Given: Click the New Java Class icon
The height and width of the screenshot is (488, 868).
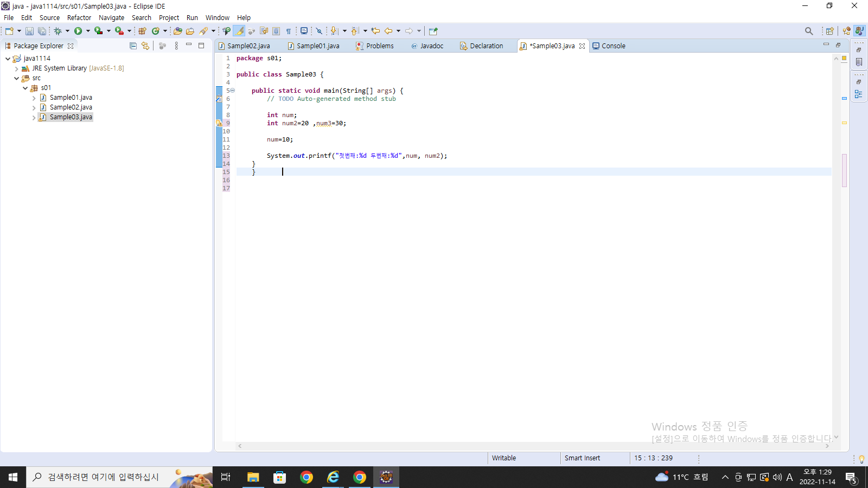Looking at the screenshot, I should (x=156, y=31).
